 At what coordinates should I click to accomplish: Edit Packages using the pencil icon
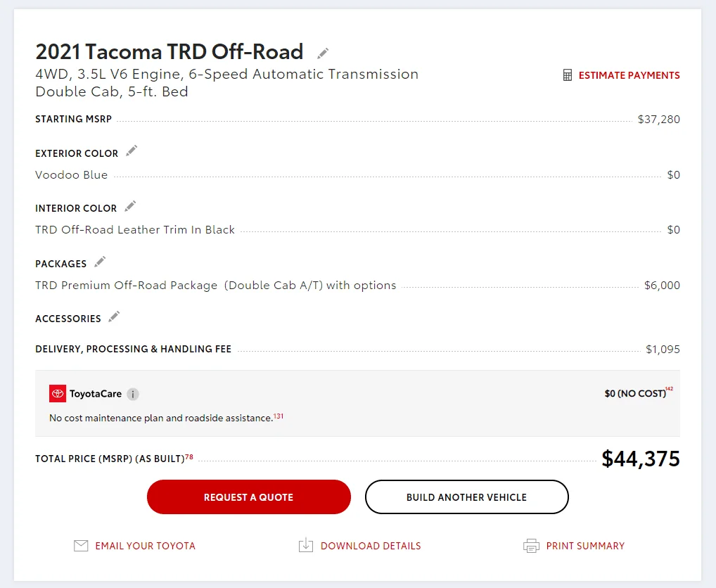(x=100, y=262)
